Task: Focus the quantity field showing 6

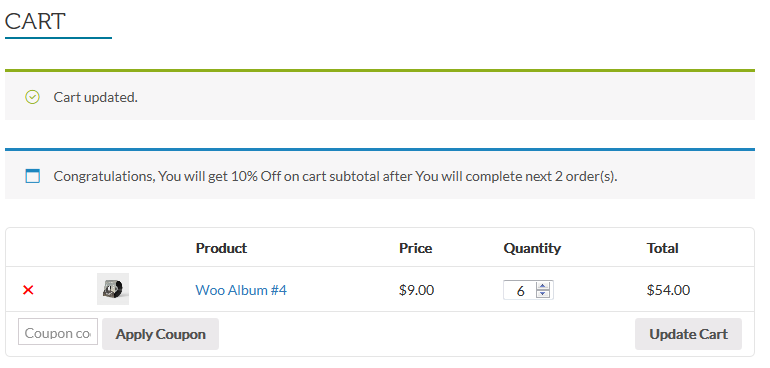Action: (x=521, y=290)
